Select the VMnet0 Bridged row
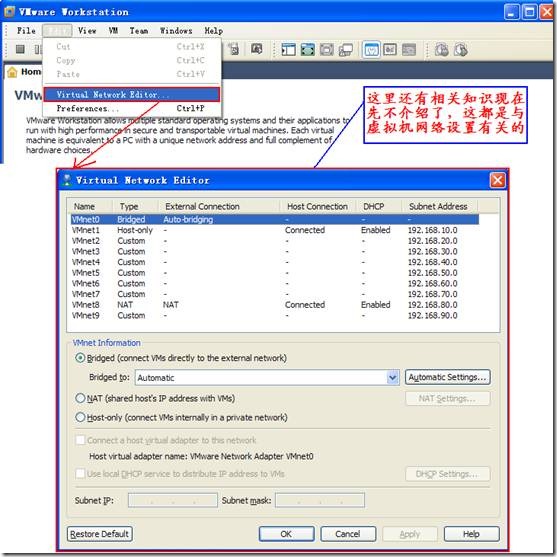The height and width of the screenshot is (557, 557). [274, 219]
